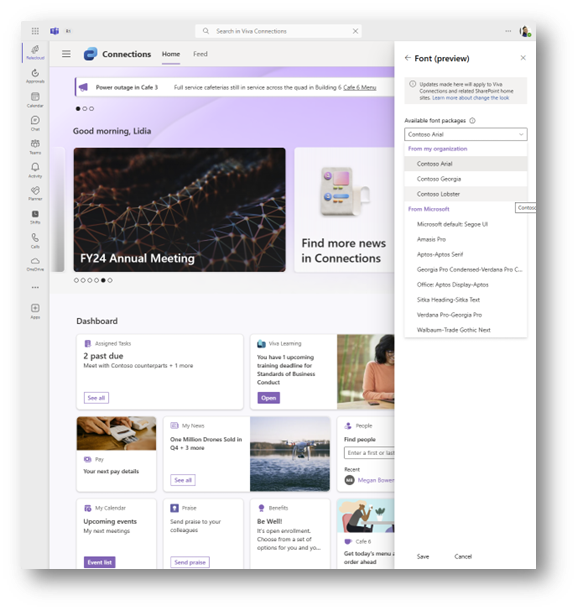Select the first announcement carousel dot
This screenshot has width=578, height=611.
[x=78, y=109]
